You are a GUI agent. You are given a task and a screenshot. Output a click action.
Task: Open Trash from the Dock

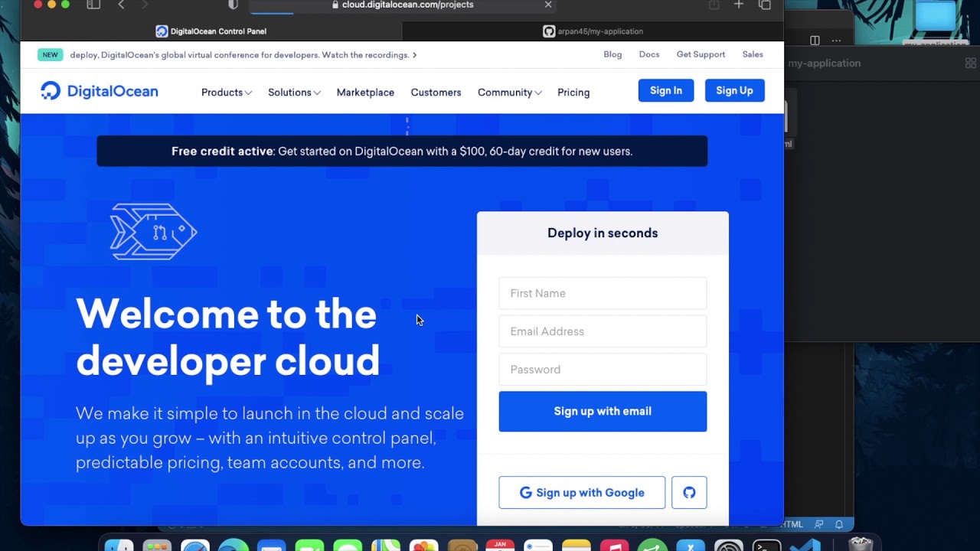pos(861,543)
